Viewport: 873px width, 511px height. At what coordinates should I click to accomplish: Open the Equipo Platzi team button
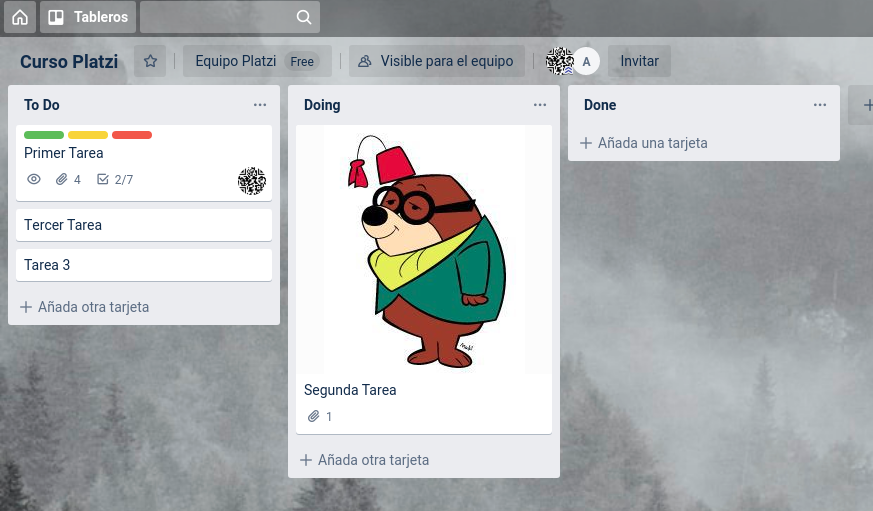coord(257,61)
